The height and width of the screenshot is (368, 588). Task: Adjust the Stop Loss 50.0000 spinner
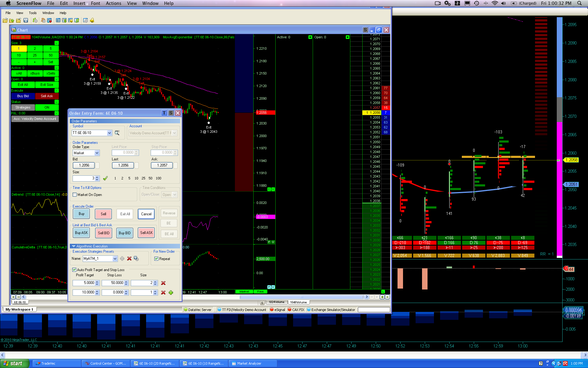126,283
